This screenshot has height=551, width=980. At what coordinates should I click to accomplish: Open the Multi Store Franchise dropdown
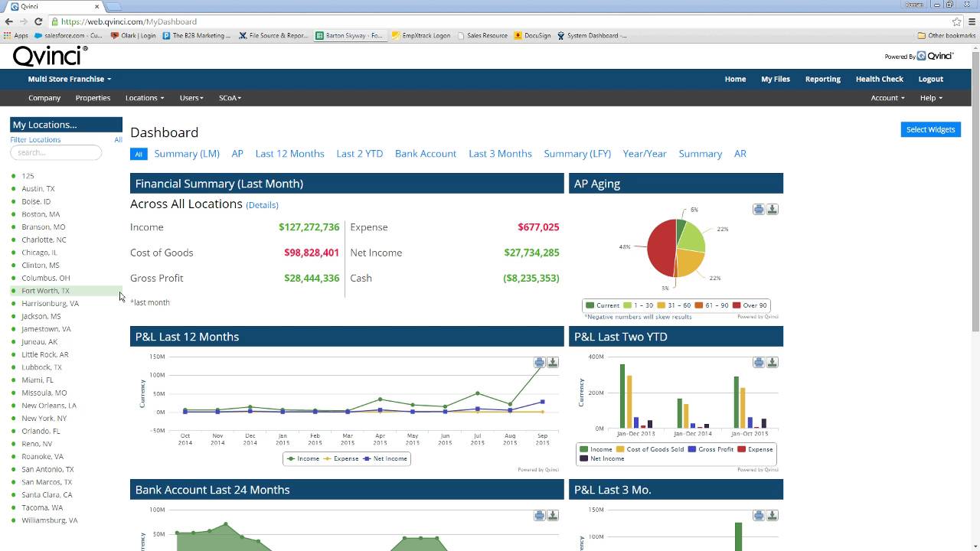[70, 79]
